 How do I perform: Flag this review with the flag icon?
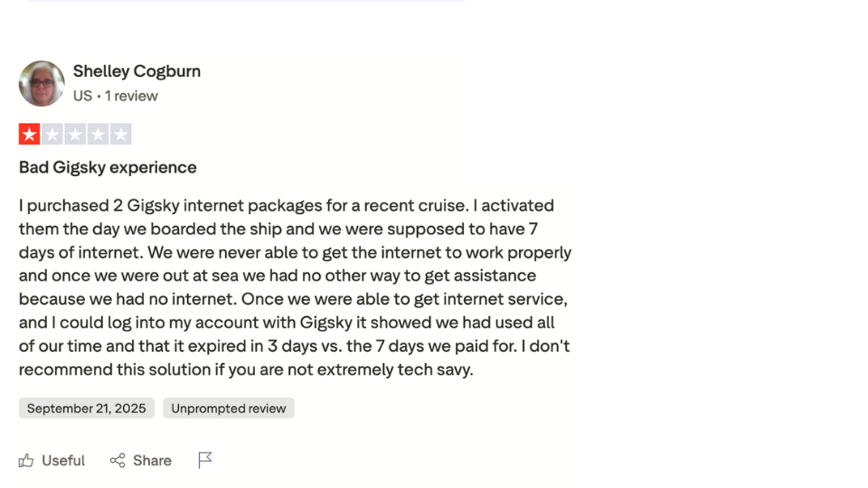pos(205,461)
